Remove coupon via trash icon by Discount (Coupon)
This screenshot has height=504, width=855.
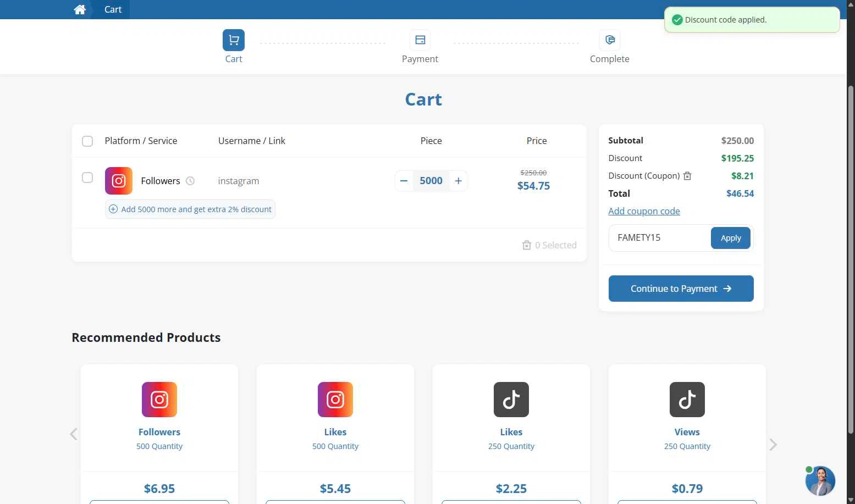(687, 176)
